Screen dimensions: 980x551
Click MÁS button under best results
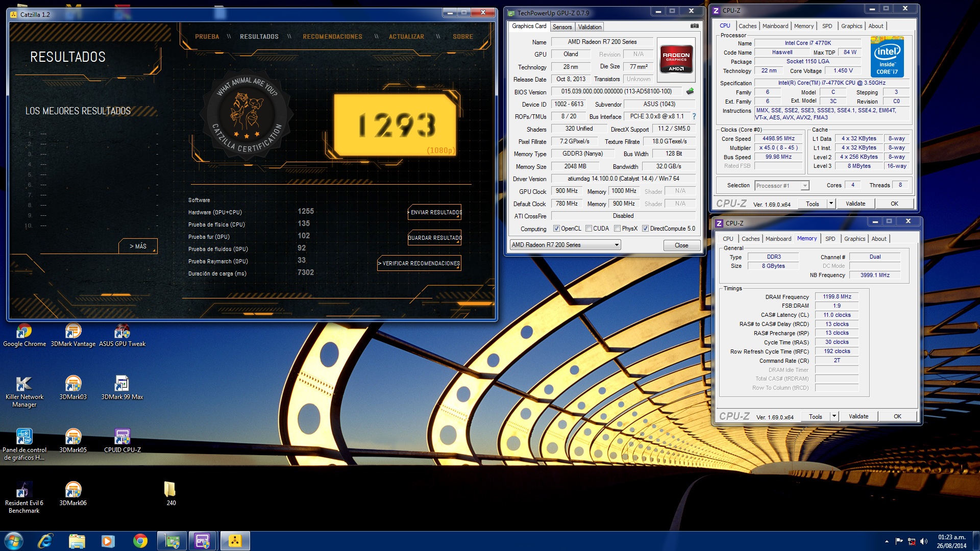(138, 246)
